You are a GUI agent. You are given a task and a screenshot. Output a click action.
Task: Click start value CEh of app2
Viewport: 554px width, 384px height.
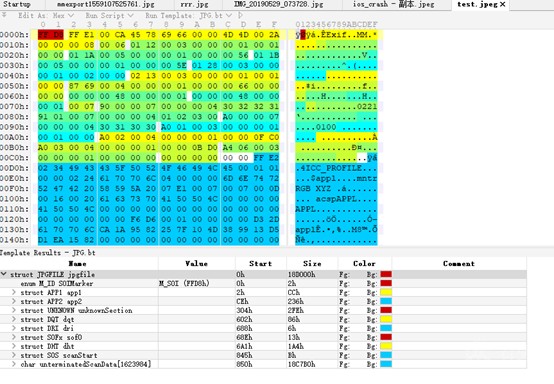point(242,301)
